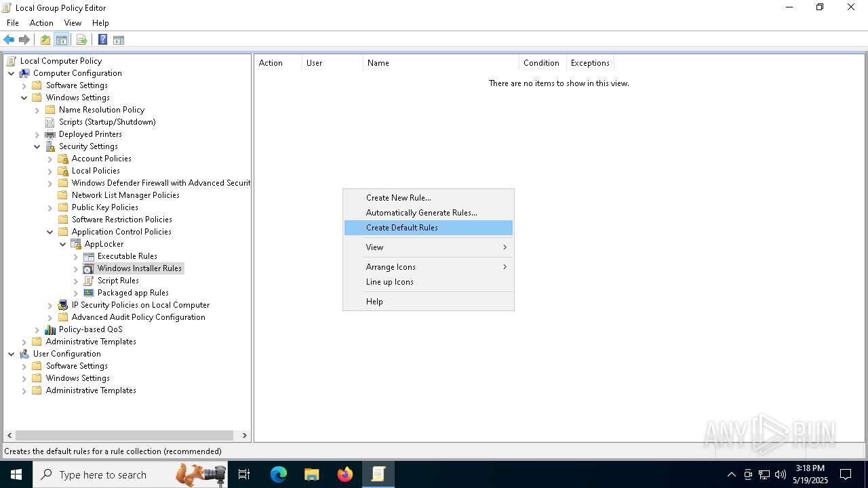Click the Executable Rules icon
868x488 pixels.
pos(89,256)
